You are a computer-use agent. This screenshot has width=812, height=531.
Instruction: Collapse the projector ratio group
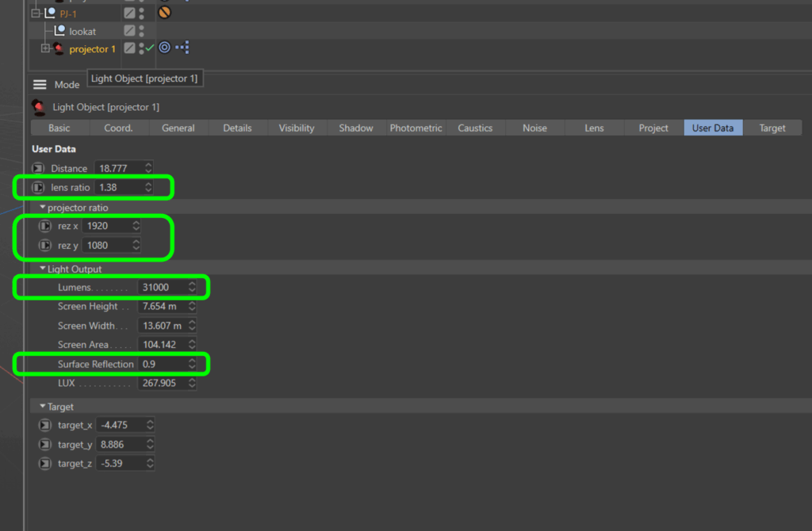pos(43,208)
